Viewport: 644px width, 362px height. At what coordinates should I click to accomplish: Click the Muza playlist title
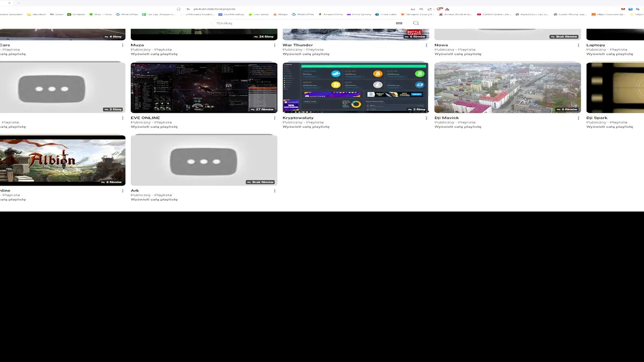pos(137,45)
